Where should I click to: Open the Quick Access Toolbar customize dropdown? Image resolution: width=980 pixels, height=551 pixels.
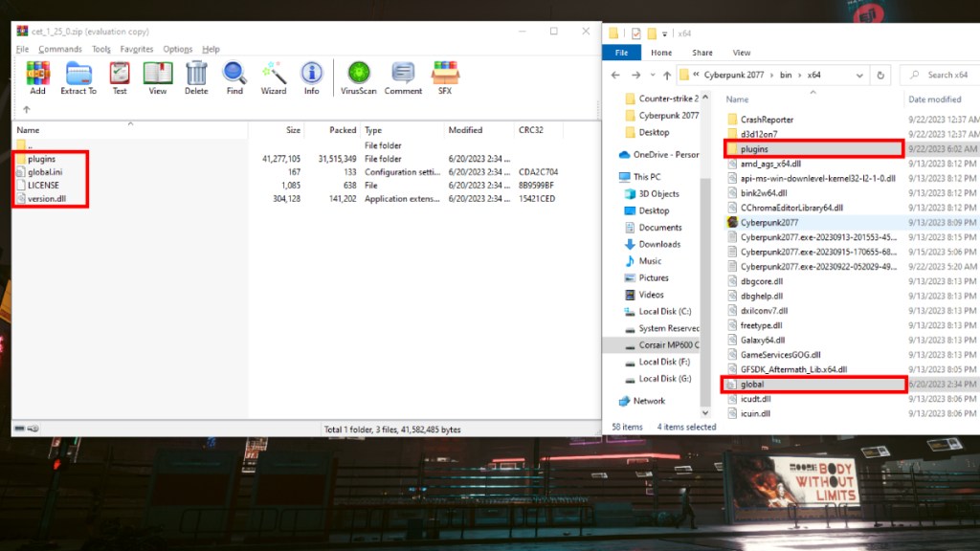664,33
